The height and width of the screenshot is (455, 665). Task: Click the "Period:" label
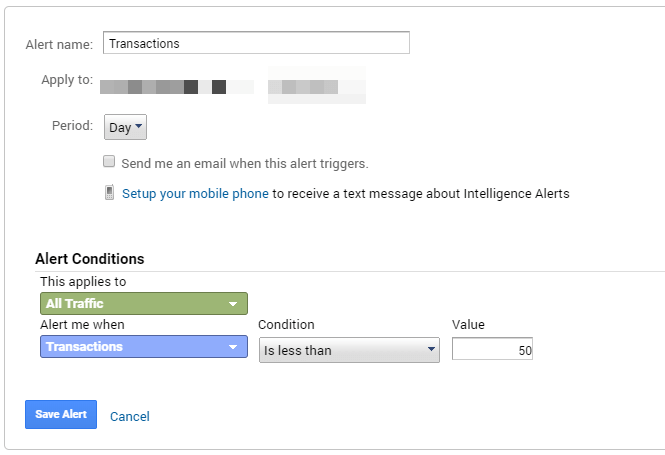(x=72, y=127)
